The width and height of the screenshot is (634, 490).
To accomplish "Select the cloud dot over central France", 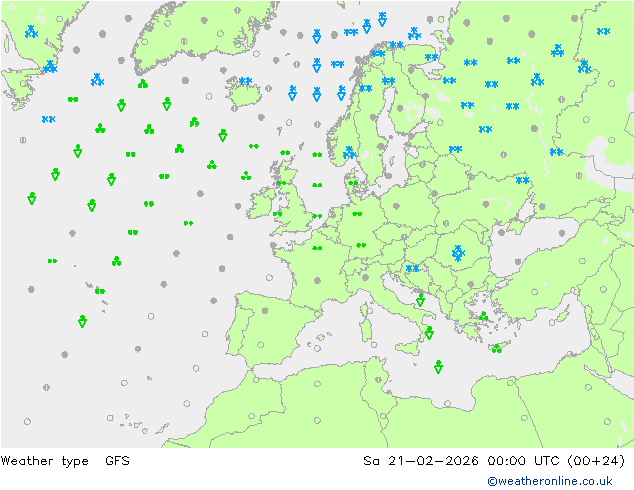I will [x=317, y=280].
